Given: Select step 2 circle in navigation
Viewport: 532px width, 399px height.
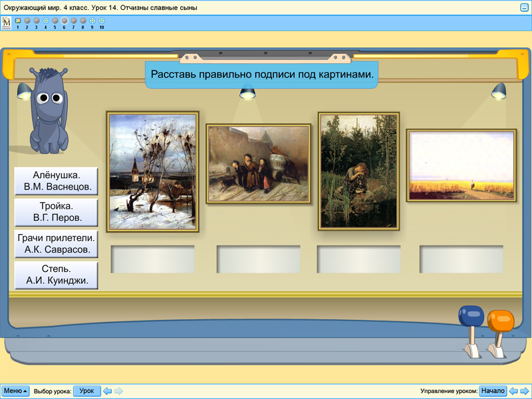Looking at the screenshot, I should [x=27, y=21].
